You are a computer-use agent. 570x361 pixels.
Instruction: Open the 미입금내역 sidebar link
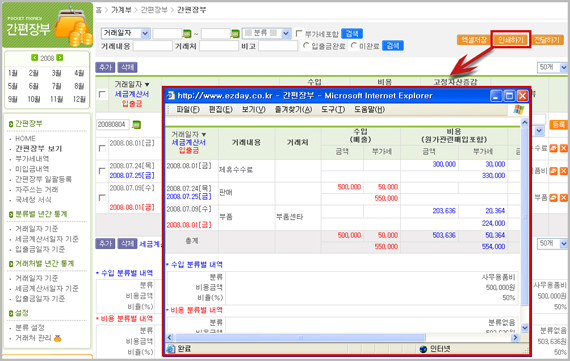32,169
